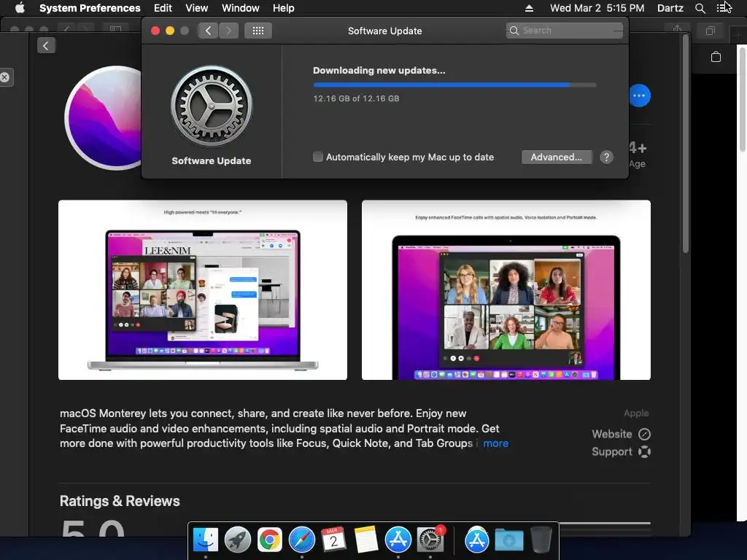The width and height of the screenshot is (747, 560).
Task: Open Launchpad from the Dock
Action: click(237, 540)
